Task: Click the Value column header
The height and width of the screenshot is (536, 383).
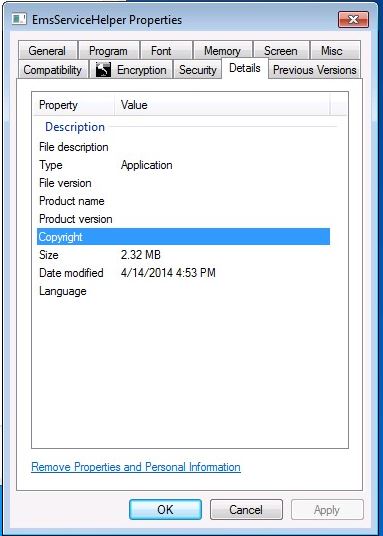Action: [222, 105]
